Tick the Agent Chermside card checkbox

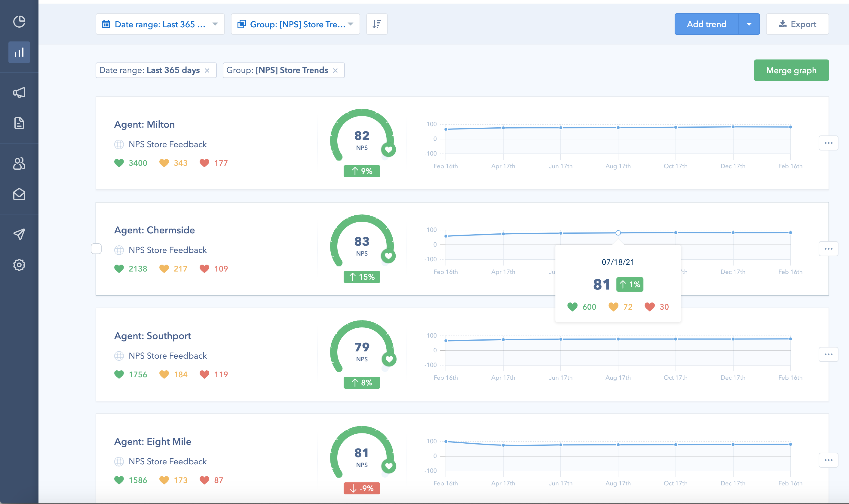point(96,249)
